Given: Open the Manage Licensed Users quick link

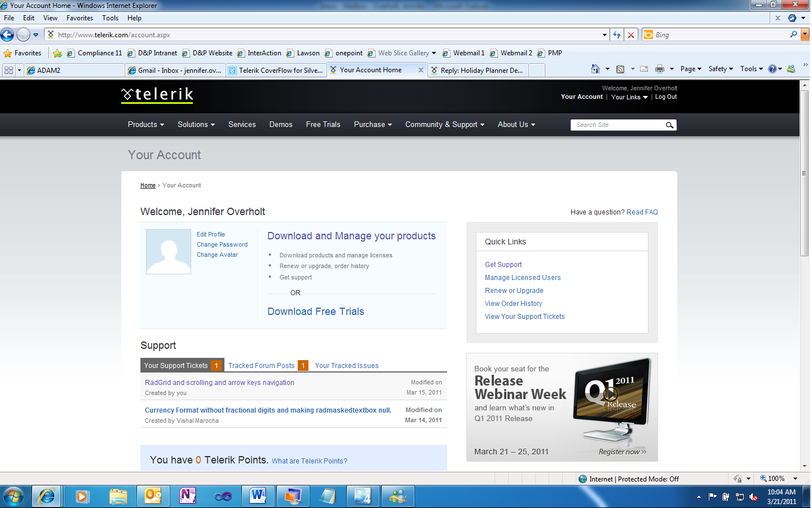Looking at the screenshot, I should 523,278.
